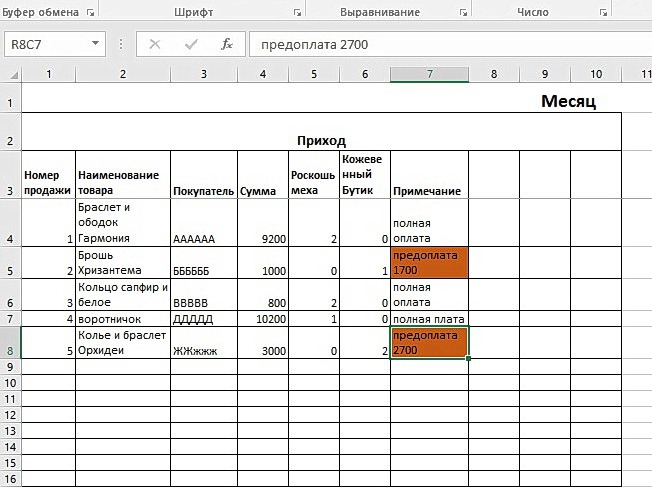Screen dimensions: 652x487
Task: Select column header 3
Action: click(204, 74)
